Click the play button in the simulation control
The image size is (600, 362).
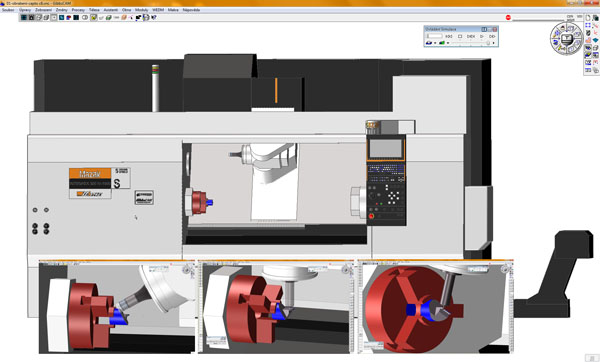[482, 36]
